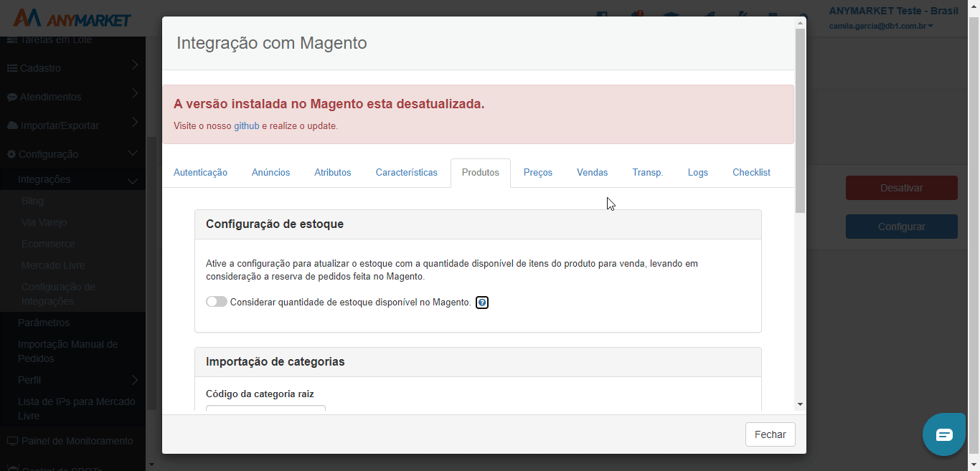The height and width of the screenshot is (471, 980).
Task: Click the Importar/Exportar cloud icon
Action: click(12, 125)
